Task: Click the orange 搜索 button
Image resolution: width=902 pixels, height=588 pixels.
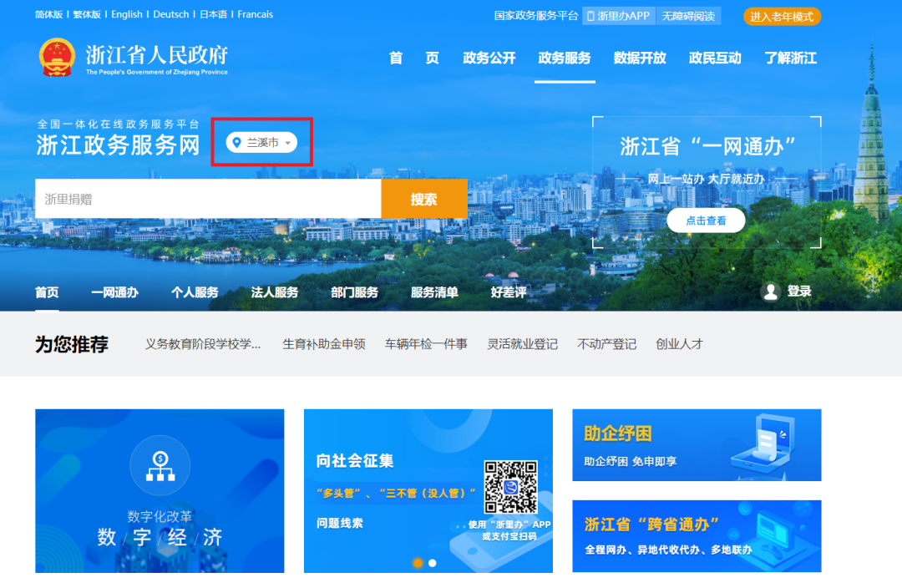Action: click(x=424, y=199)
